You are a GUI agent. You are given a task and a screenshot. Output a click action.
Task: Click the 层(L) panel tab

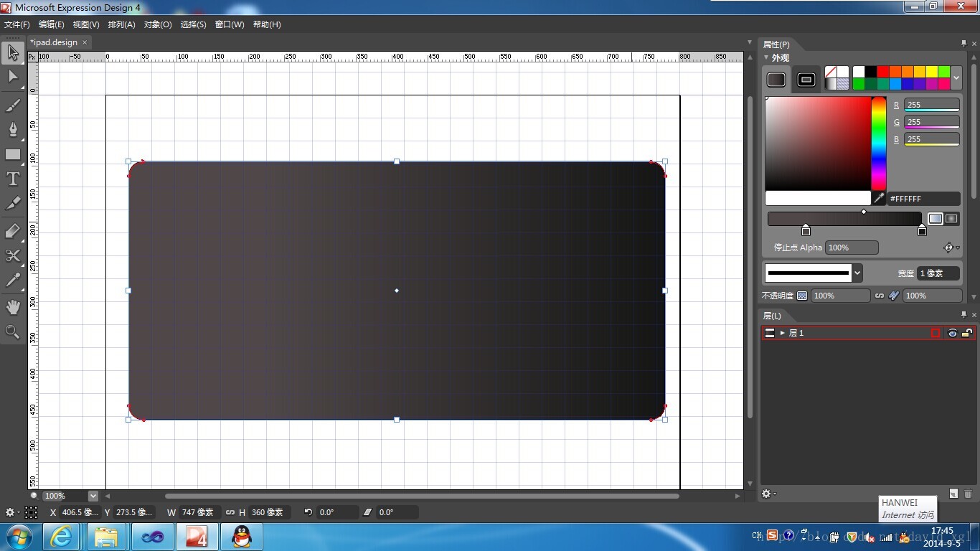(x=772, y=316)
